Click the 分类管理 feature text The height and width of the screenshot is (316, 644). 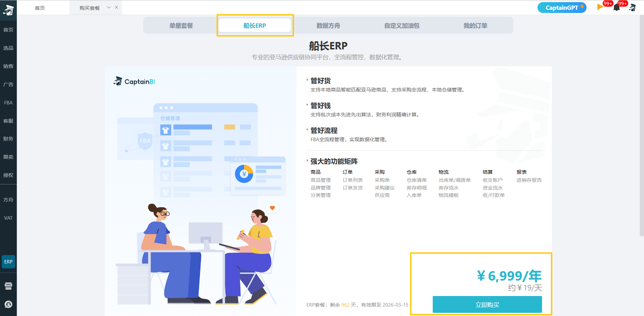[321, 195]
